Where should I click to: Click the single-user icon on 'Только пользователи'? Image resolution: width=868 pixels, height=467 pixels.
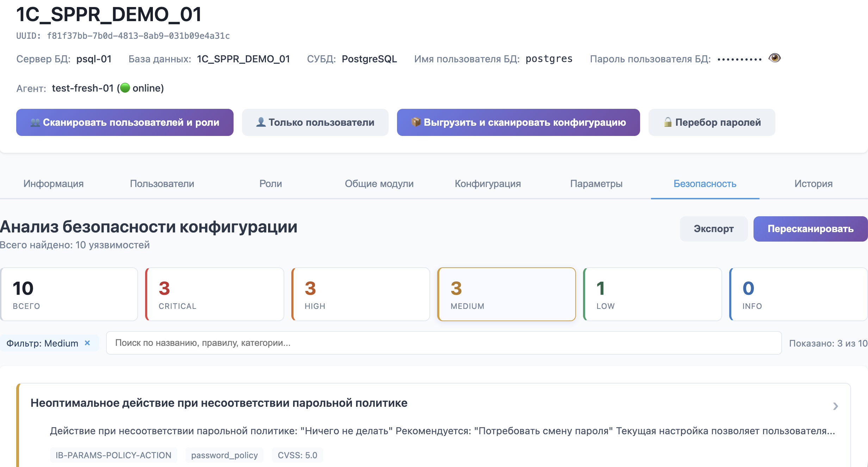pyautogui.click(x=261, y=122)
